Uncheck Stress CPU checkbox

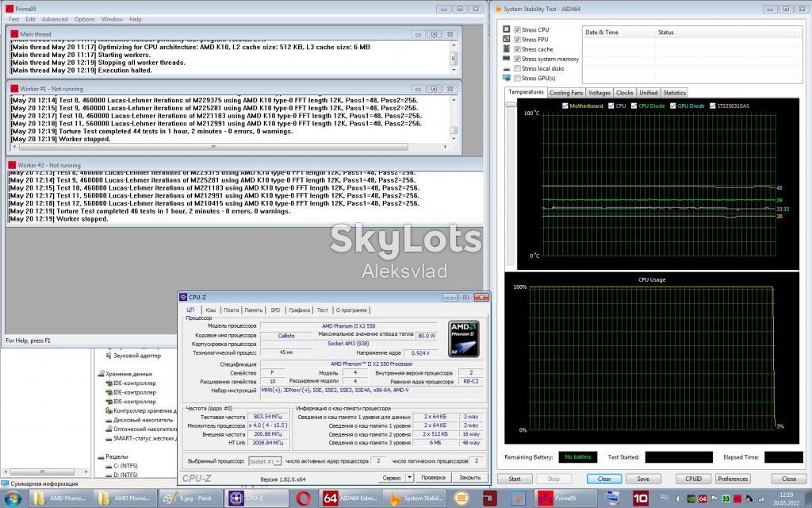[x=517, y=29]
